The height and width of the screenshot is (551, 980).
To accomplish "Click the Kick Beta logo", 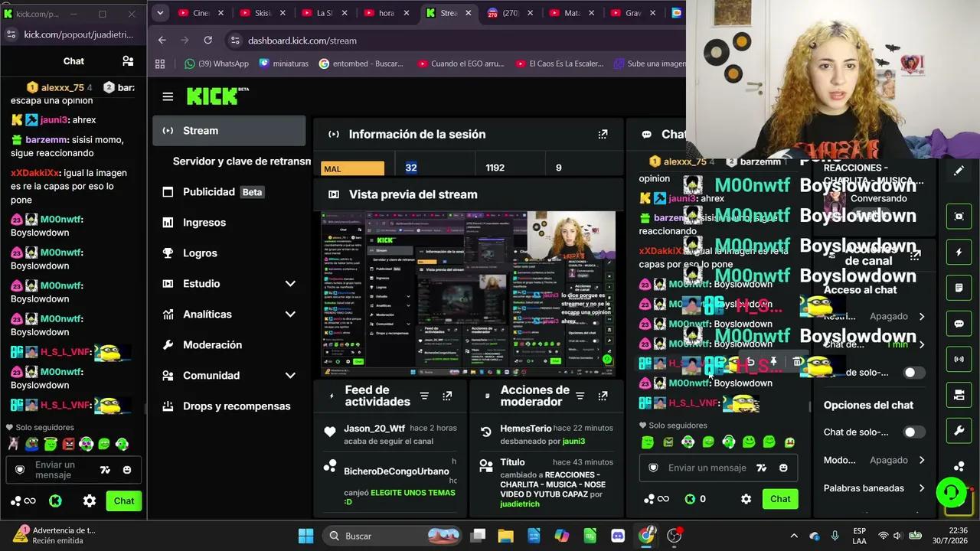I will pyautogui.click(x=217, y=96).
